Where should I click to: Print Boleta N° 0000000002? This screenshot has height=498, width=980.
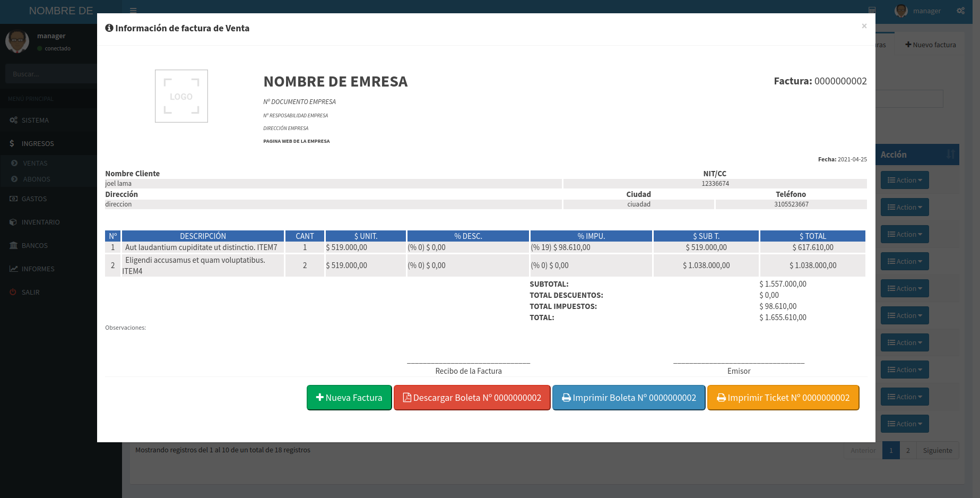click(629, 398)
